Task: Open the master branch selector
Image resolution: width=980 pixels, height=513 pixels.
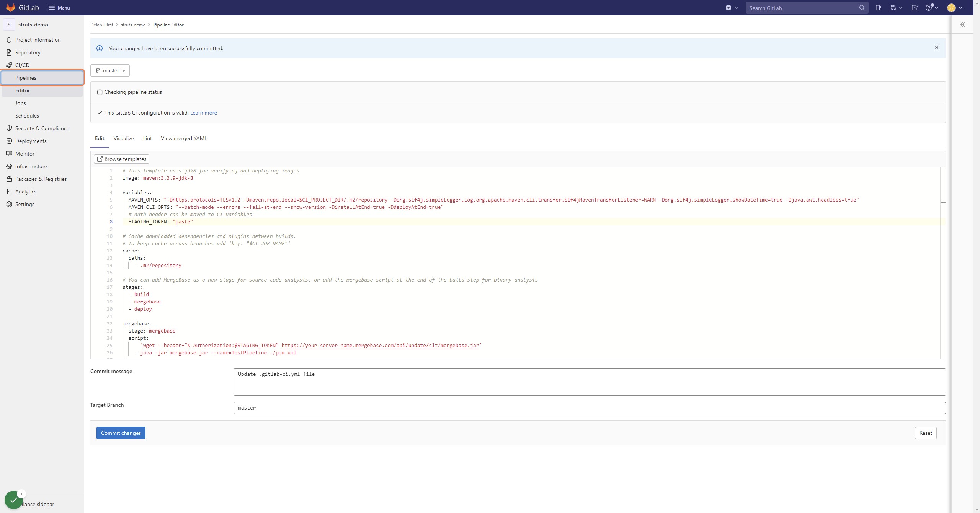Action: 110,70
